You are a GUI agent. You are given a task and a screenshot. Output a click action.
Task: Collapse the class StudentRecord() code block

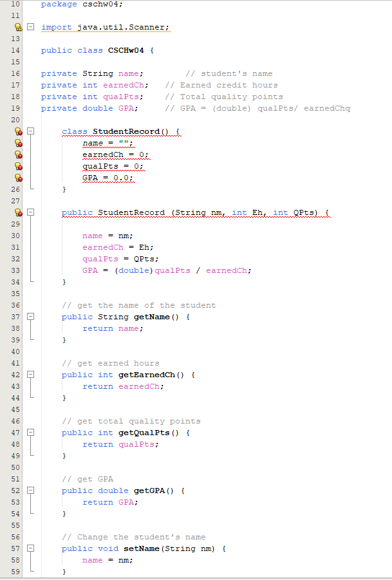coord(31,131)
